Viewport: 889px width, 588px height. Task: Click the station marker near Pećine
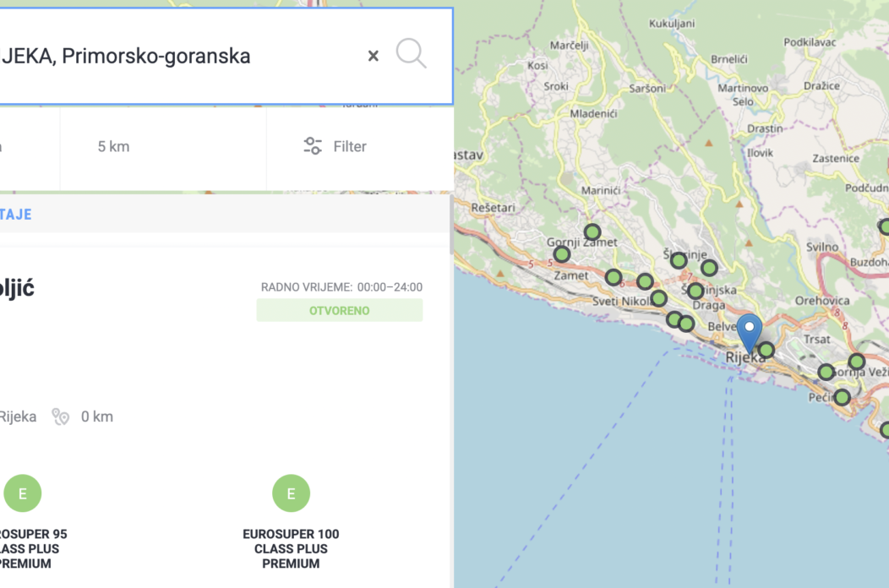coord(842,397)
